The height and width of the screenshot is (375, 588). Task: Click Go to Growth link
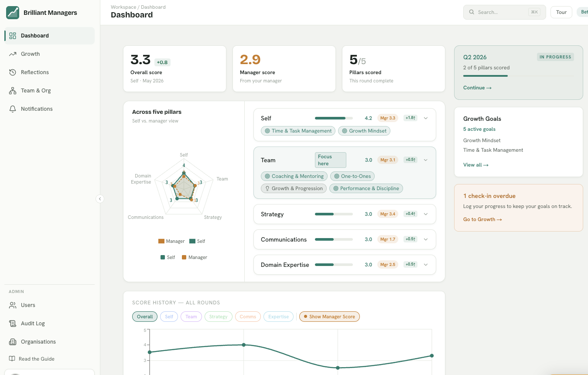[482, 219]
